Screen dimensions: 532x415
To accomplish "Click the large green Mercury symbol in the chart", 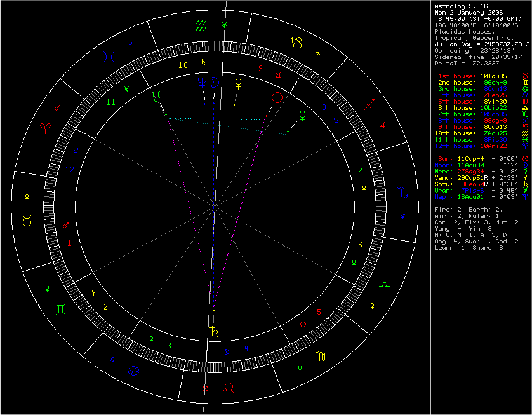I will click(x=302, y=116).
